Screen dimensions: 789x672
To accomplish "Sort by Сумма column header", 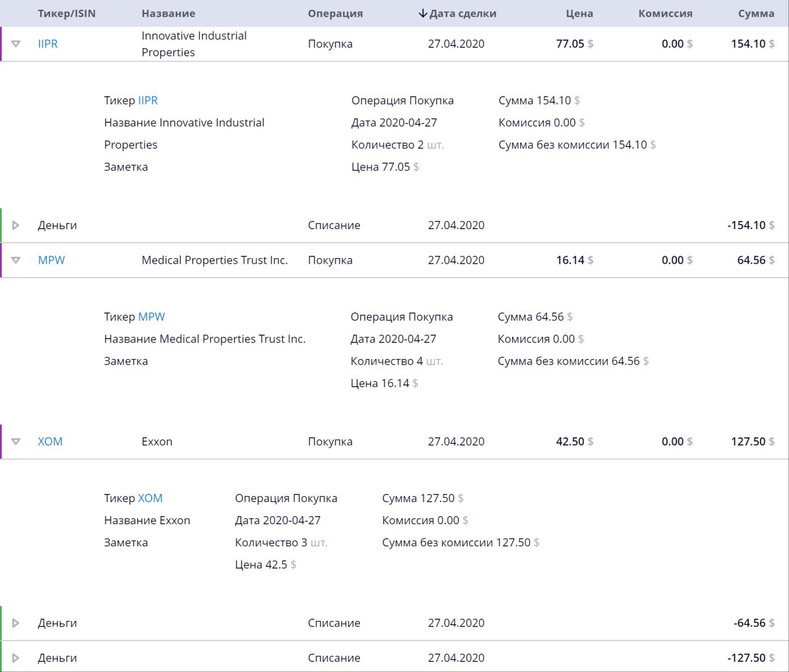I will pos(756,14).
